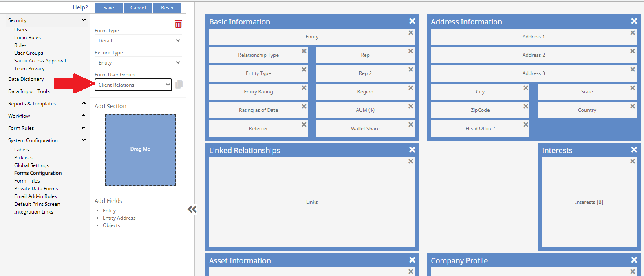Click the Save button
644x276 pixels.
(x=108, y=8)
